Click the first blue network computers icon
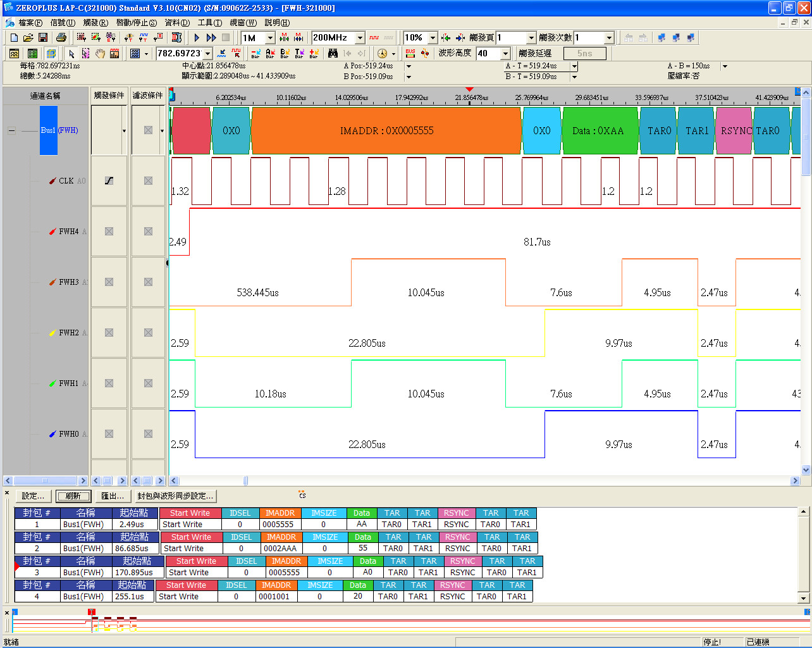The width and height of the screenshot is (812, 648). coord(661,38)
